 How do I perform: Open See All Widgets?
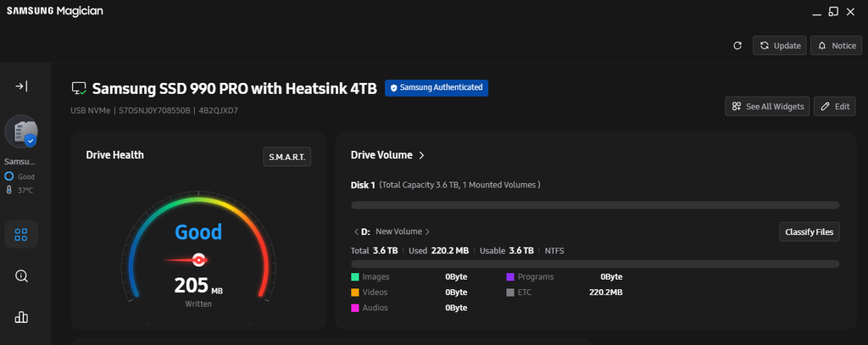[x=768, y=106]
